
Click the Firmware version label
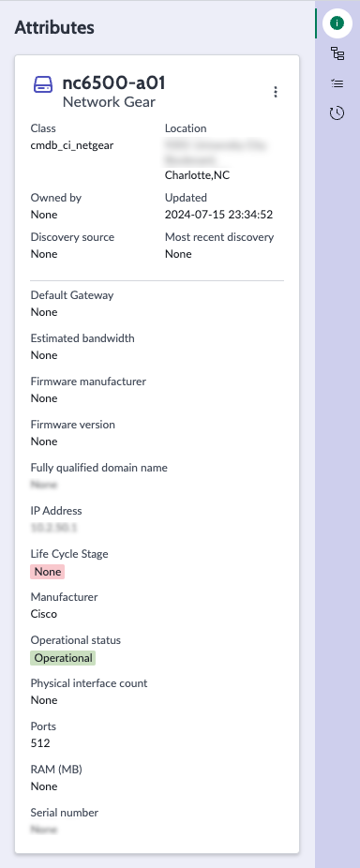pyautogui.click(x=72, y=425)
